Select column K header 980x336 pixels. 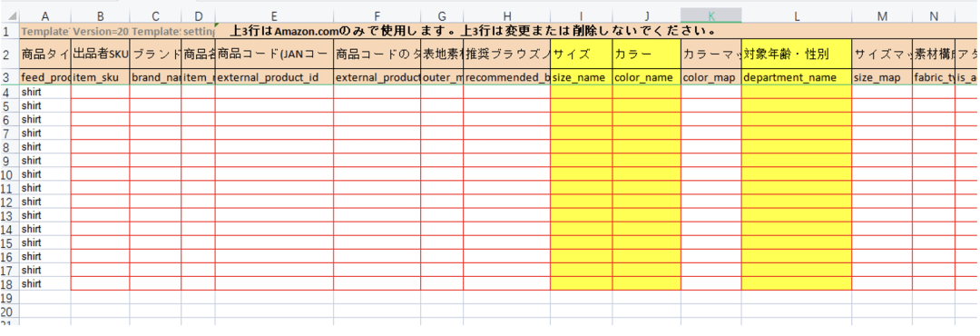point(711,16)
